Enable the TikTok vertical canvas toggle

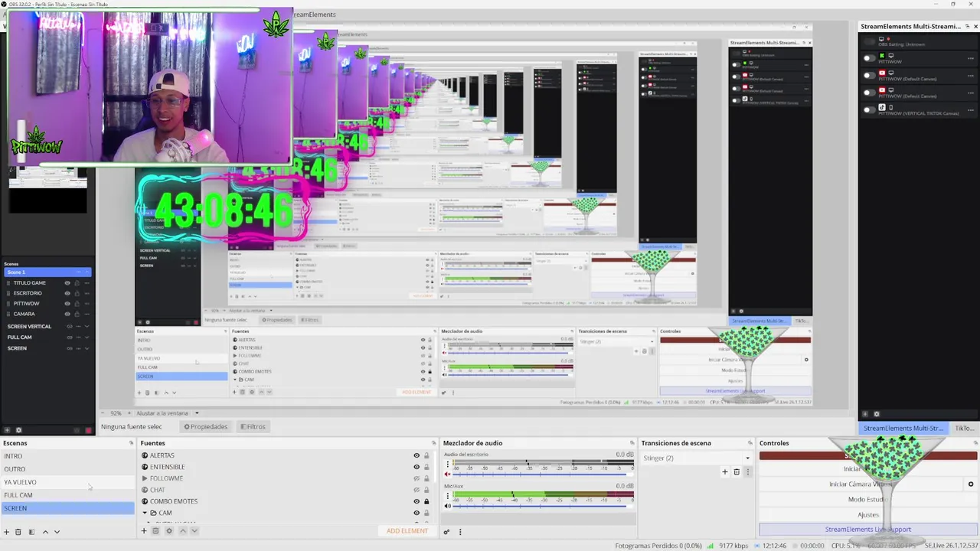click(x=868, y=110)
